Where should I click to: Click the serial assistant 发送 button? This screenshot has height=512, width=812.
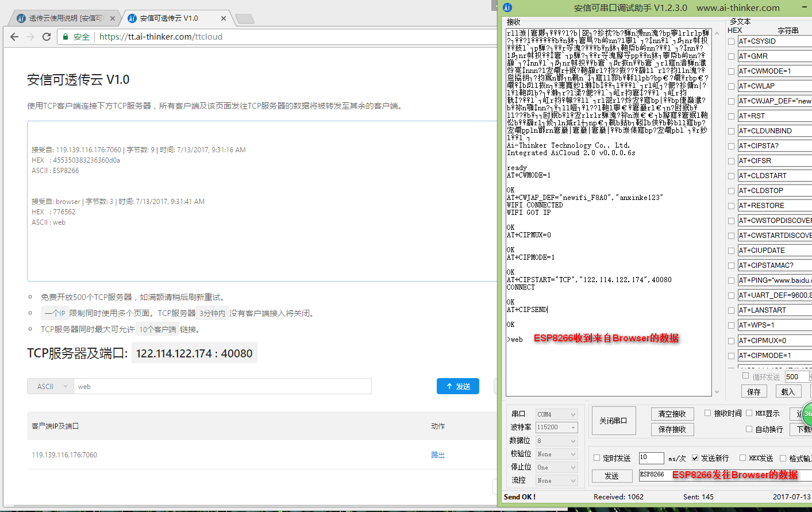[x=612, y=476]
